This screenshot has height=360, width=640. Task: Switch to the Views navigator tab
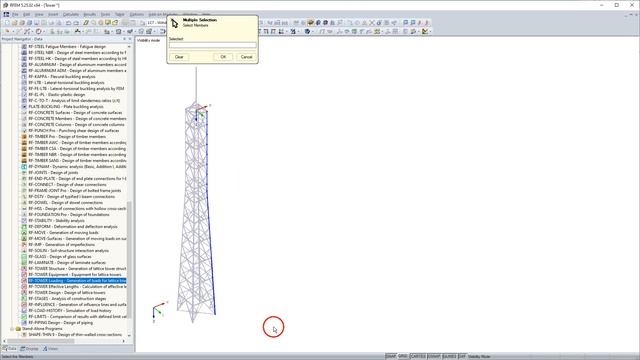[51, 349]
